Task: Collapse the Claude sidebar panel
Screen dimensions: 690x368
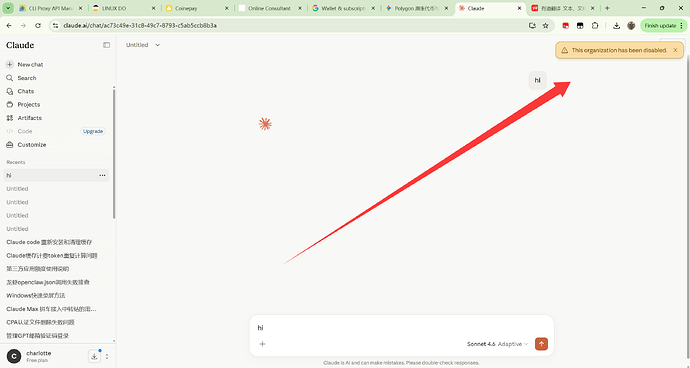Action: (106, 45)
